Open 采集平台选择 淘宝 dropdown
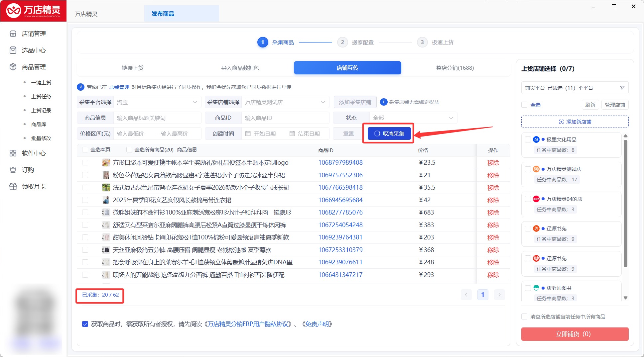 pyautogui.click(x=157, y=102)
